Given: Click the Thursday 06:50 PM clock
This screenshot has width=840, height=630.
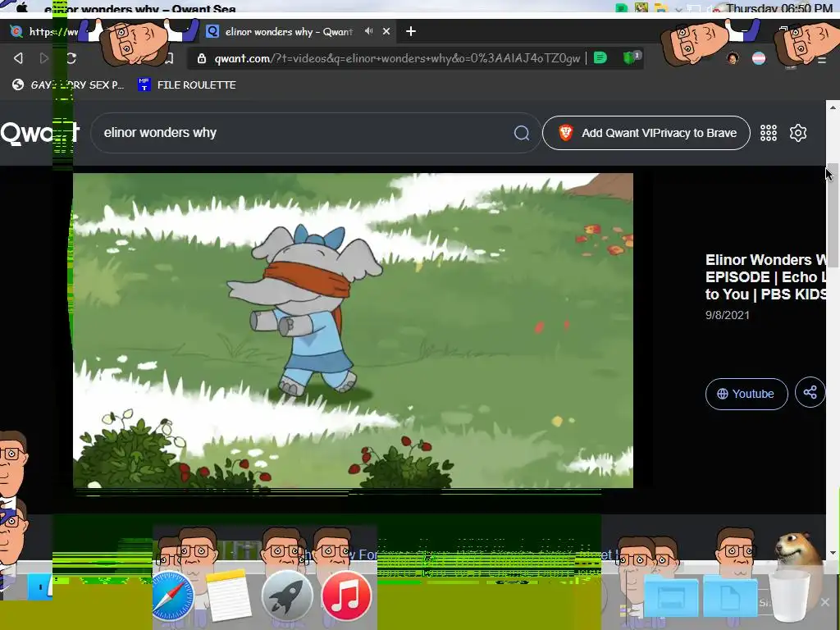Looking at the screenshot, I should coord(779,8).
